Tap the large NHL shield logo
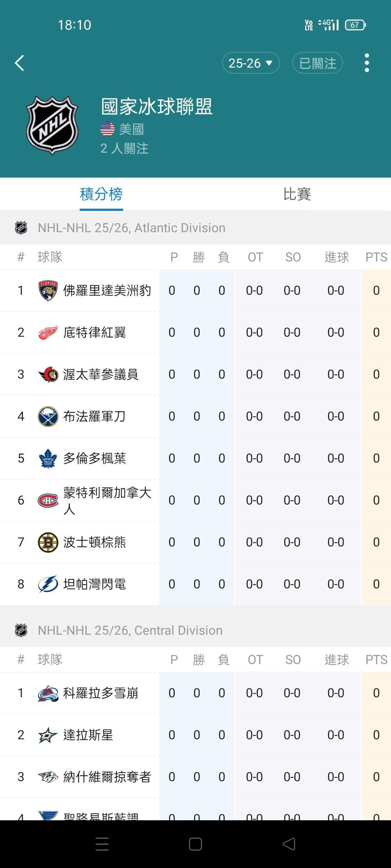Viewport: 391px width, 868px height. pyautogui.click(x=52, y=125)
